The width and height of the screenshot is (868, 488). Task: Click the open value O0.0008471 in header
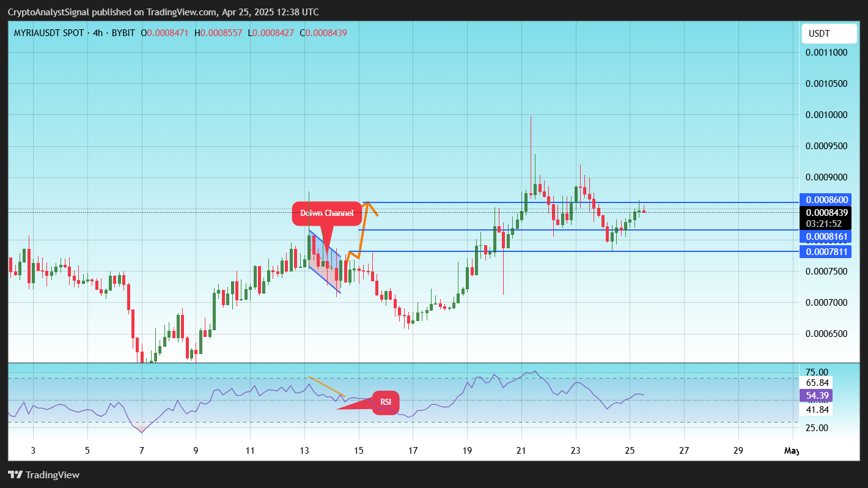point(165,33)
